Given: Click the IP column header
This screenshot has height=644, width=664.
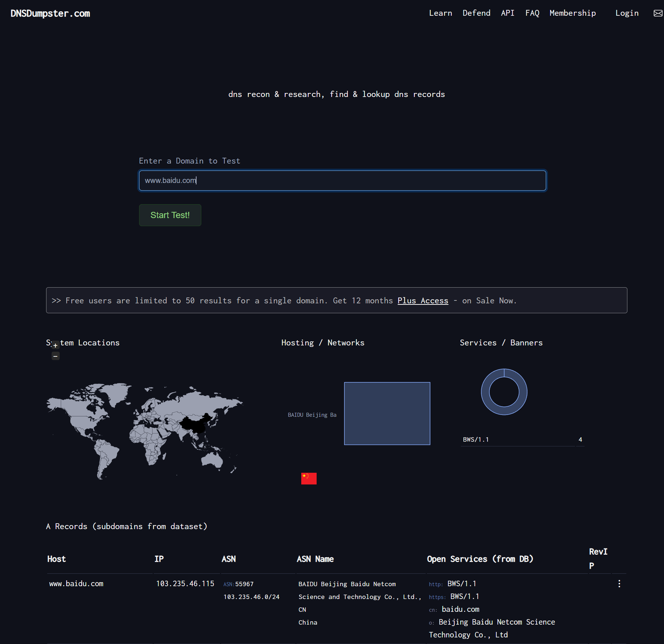Looking at the screenshot, I should [159, 559].
